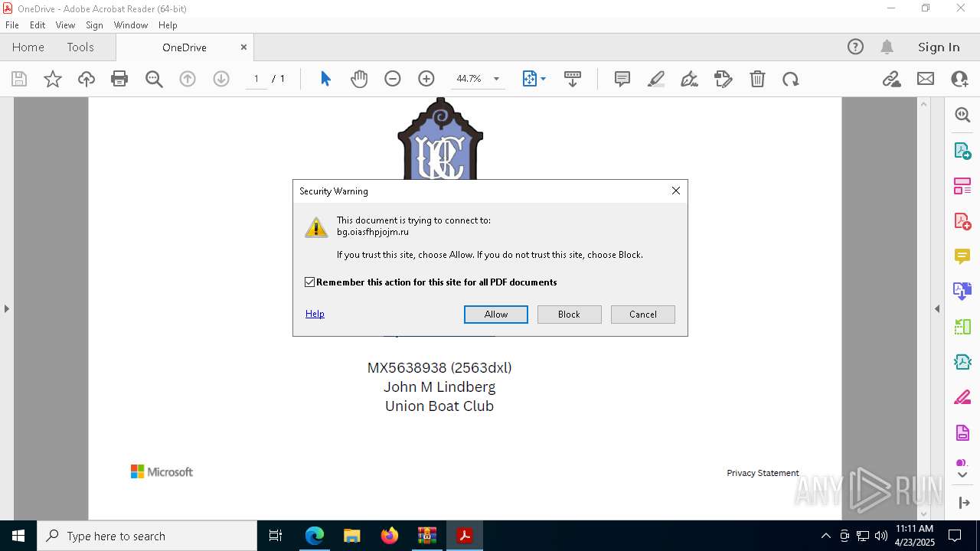Viewport: 980px width, 551px height.
Task: Open the Window menu
Action: [131, 25]
